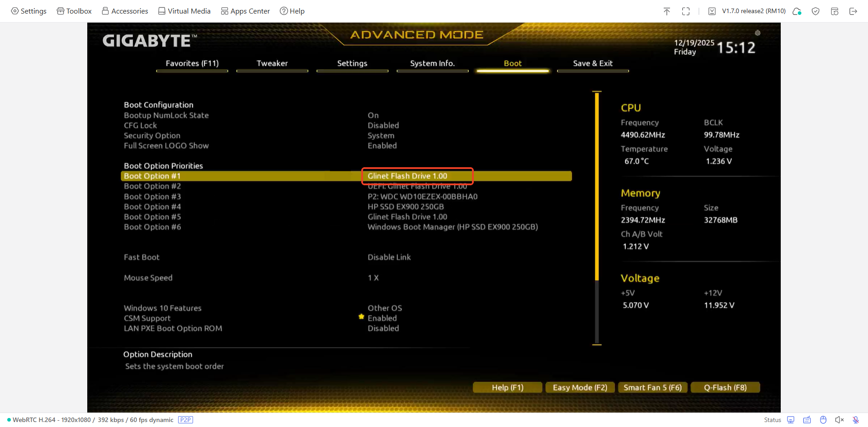Screen dimensions: 868x427
Task: Open the Boot Option #2 selector
Action: pyautogui.click(x=417, y=186)
